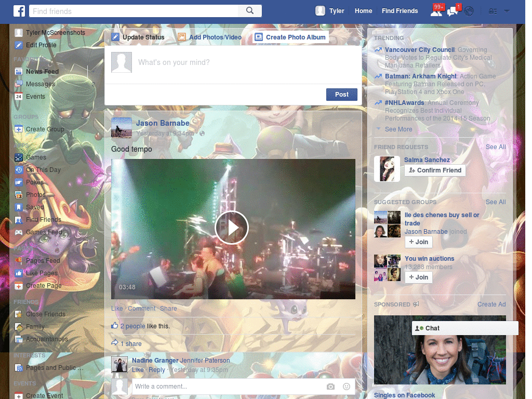Select the Add Photos/Video tab
532x399 pixels.
[x=210, y=37]
